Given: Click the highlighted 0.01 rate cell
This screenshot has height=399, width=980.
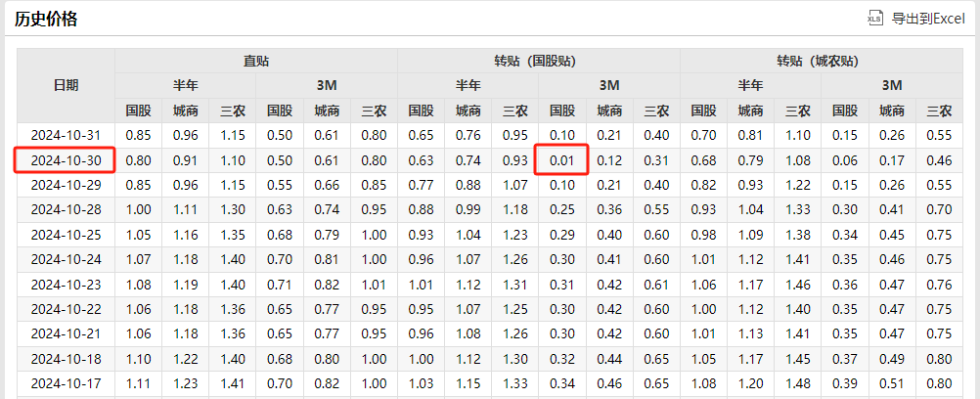Looking at the screenshot, I should click(561, 160).
